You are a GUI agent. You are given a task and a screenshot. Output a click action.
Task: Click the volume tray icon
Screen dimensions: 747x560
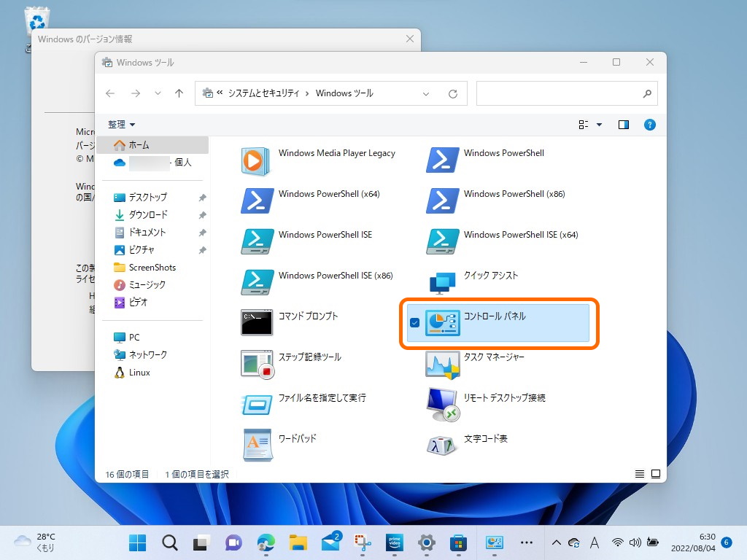pyautogui.click(x=635, y=542)
